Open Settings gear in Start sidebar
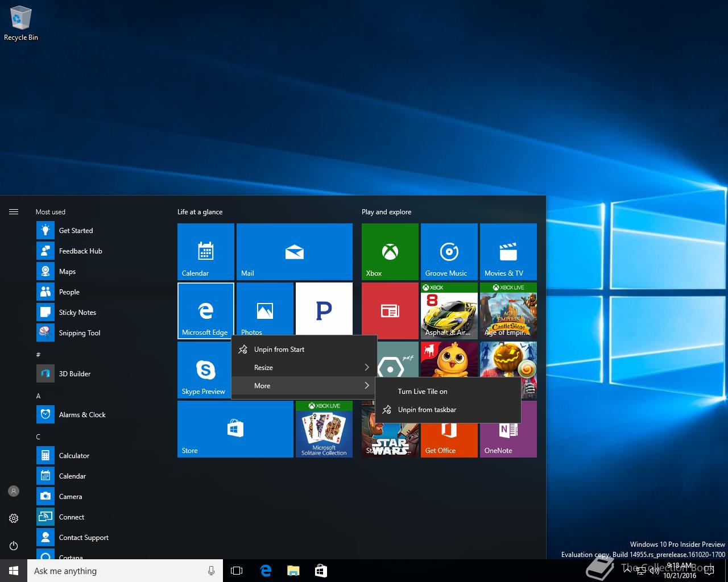Screen dimensions: 728x582 (x=14, y=518)
